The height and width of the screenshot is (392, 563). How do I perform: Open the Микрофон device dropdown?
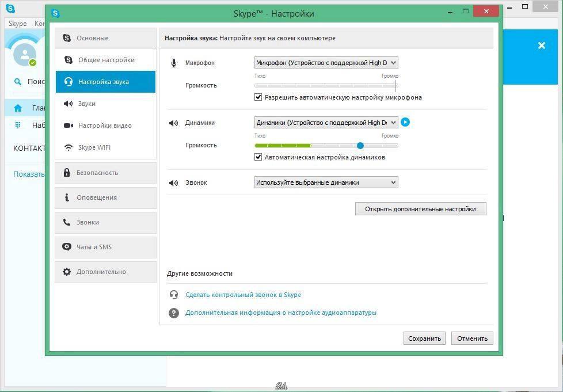[326, 63]
